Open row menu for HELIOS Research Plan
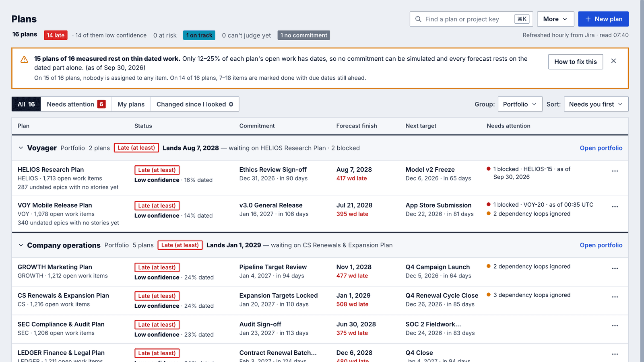 pyautogui.click(x=615, y=171)
